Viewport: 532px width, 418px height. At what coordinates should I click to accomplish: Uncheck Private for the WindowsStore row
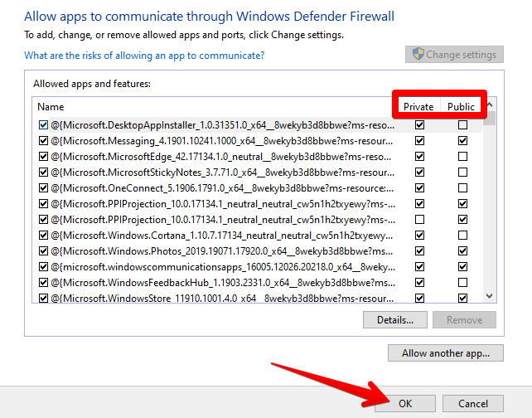(419, 298)
